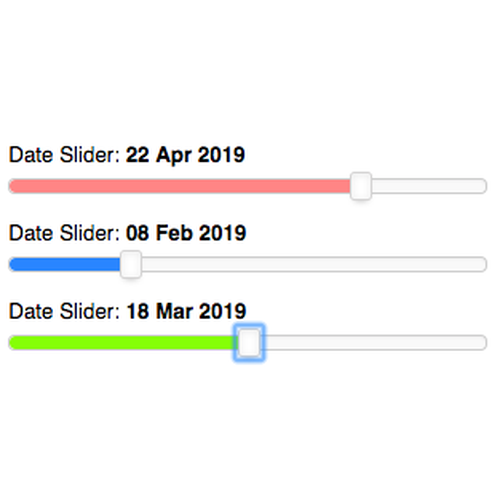Click the Date Slider label above the green slider
The width and height of the screenshot is (500, 500).
click(x=64, y=311)
